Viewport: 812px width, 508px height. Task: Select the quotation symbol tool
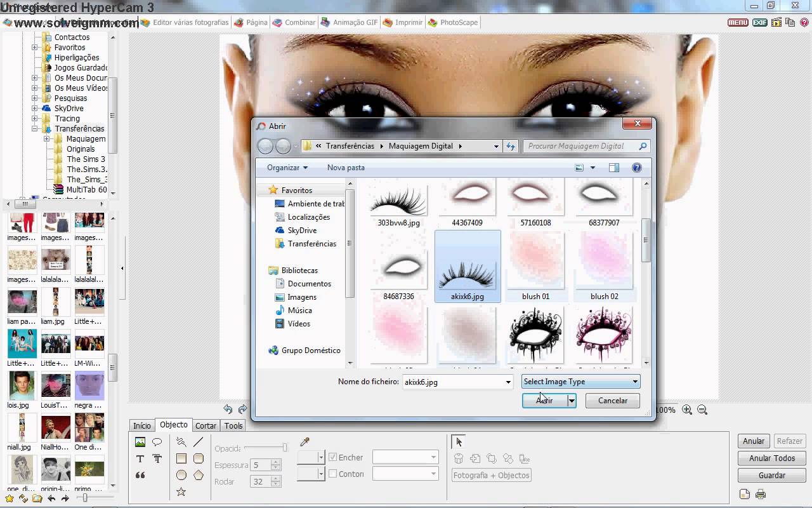(x=140, y=475)
